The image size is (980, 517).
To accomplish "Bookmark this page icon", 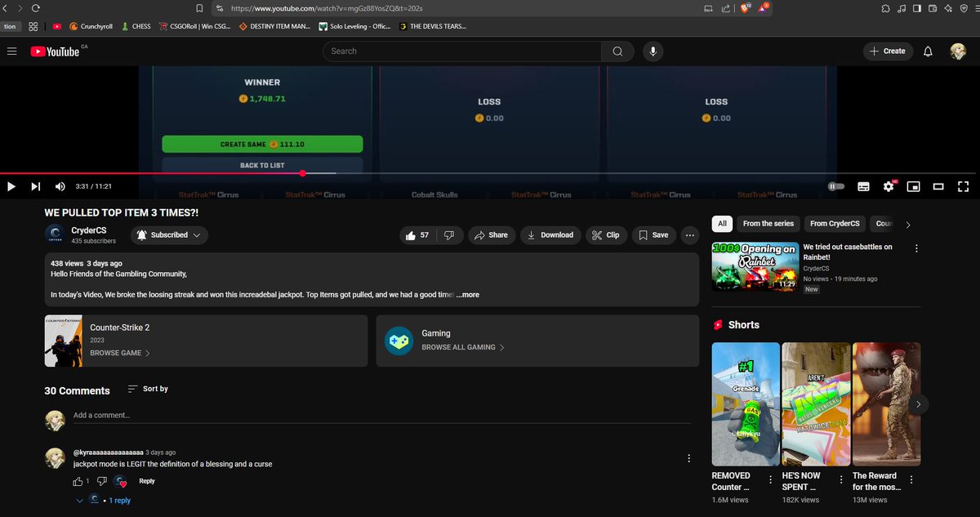I will coord(199,8).
